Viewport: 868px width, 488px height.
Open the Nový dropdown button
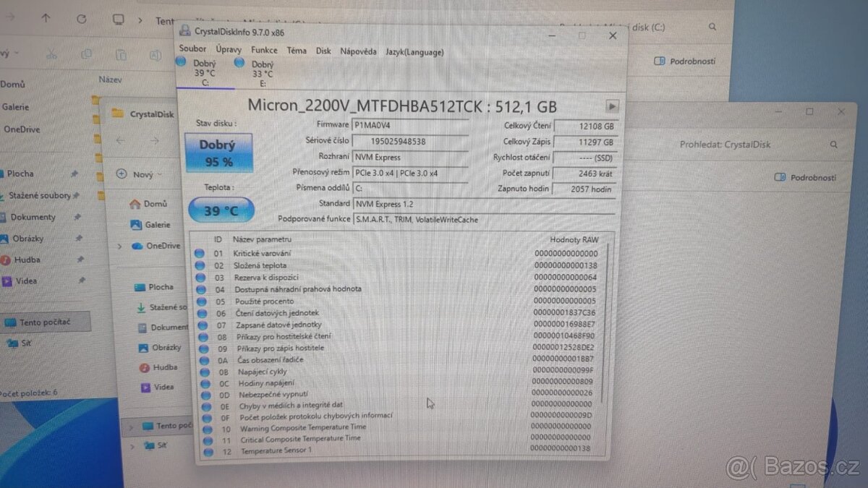click(137, 174)
